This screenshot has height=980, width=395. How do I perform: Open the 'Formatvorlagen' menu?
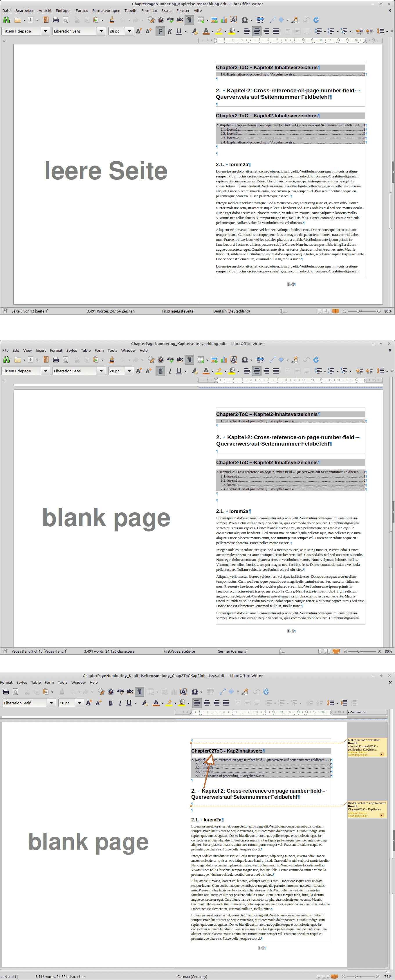click(x=106, y=11)
